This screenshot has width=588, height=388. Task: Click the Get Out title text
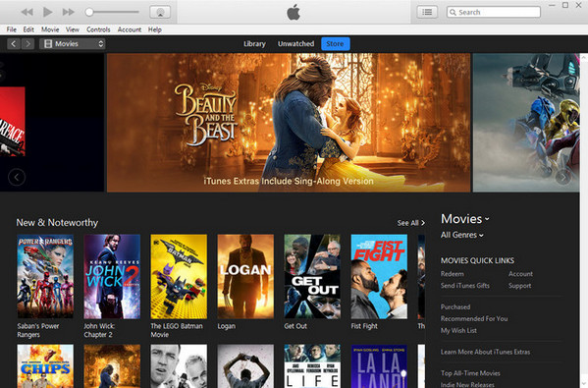point(295,326)
